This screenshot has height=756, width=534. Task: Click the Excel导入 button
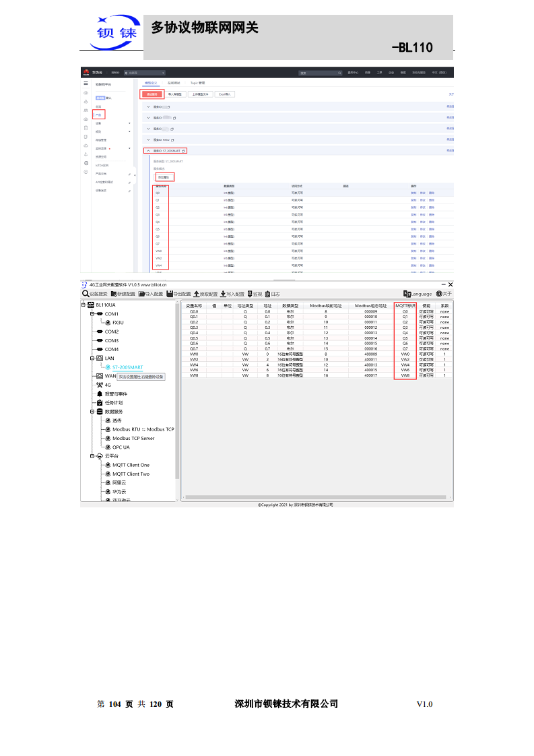(225, 94)
